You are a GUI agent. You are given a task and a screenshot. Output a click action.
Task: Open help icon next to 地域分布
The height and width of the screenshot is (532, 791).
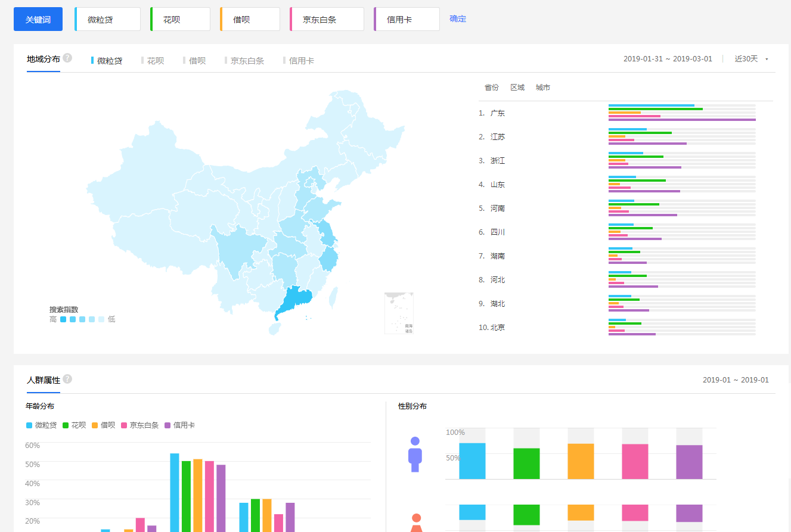67,58
